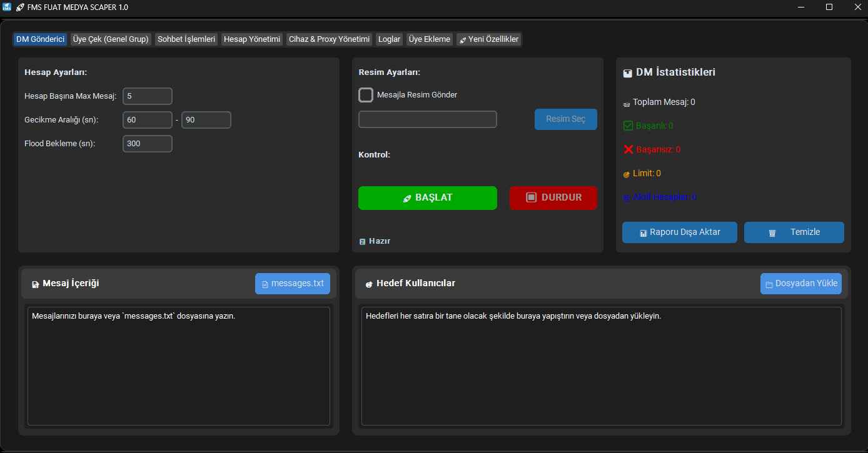Select the Yeni Özellikler tab with rocket icon
Viewport: 868px width, 453px height.
point(488,39)
